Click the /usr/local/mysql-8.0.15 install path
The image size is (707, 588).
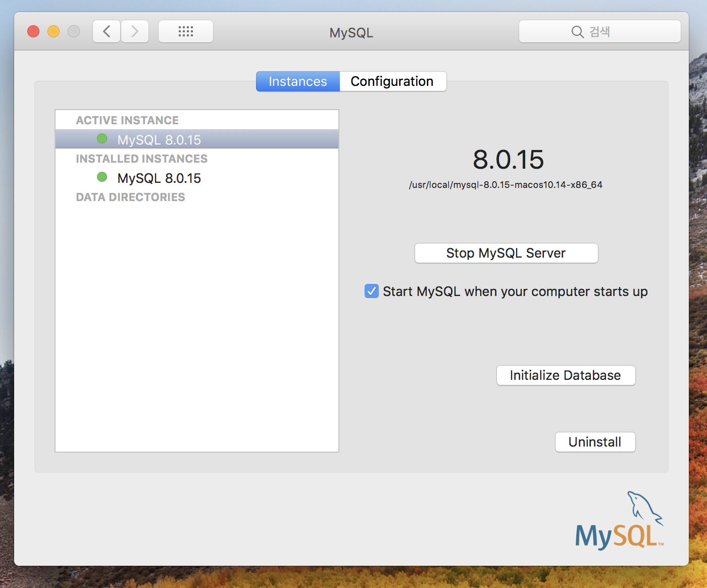(506, 185)
